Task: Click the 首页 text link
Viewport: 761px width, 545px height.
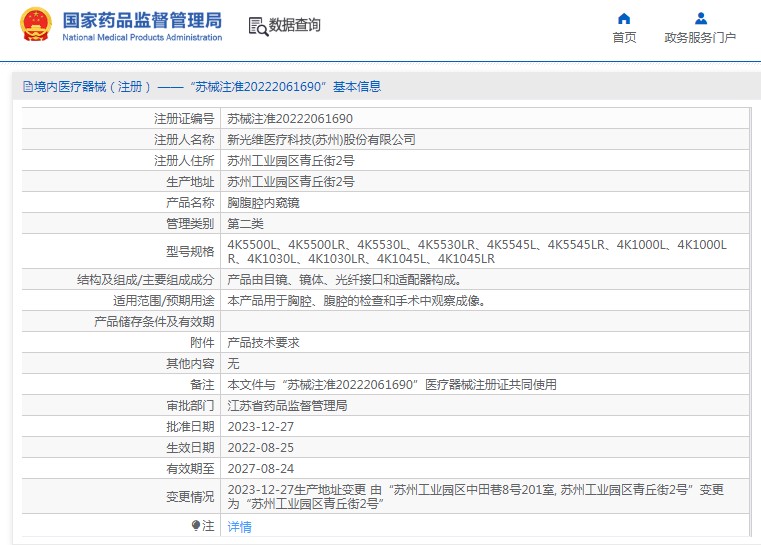Action: (624, 37)
